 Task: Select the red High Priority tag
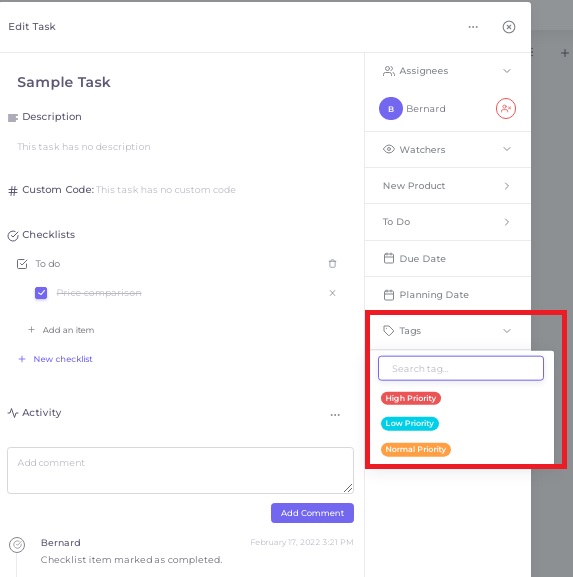(411, 398)
